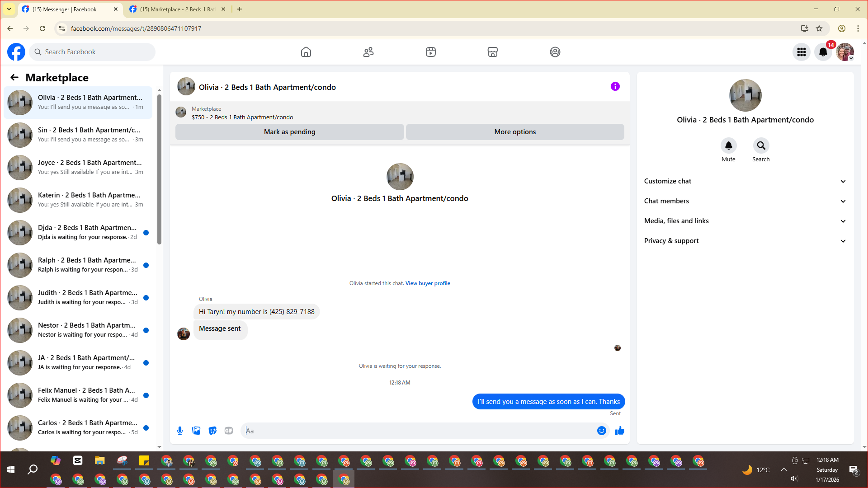Click the voice clip microphone icon
The height and width of the screenshot is (488, 868).
click(180, 431)
